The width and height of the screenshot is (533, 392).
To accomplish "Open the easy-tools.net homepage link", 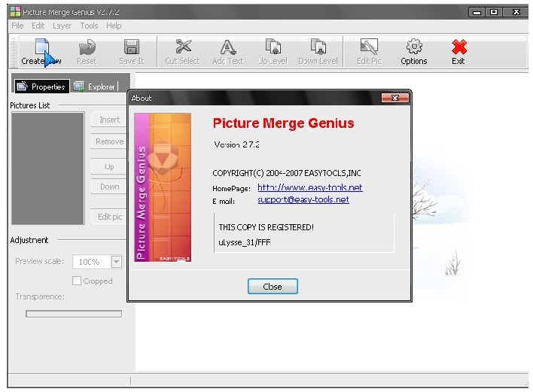I will click(310, 187).
